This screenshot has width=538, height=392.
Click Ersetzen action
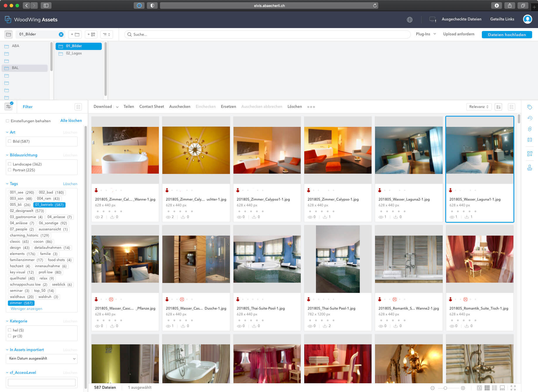pos(228,107)
